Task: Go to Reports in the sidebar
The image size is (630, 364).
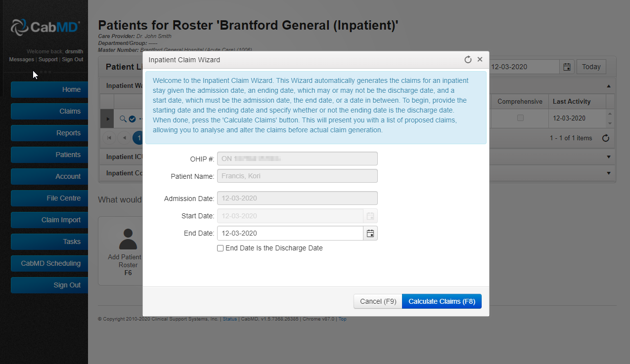Action: (49, 133)
